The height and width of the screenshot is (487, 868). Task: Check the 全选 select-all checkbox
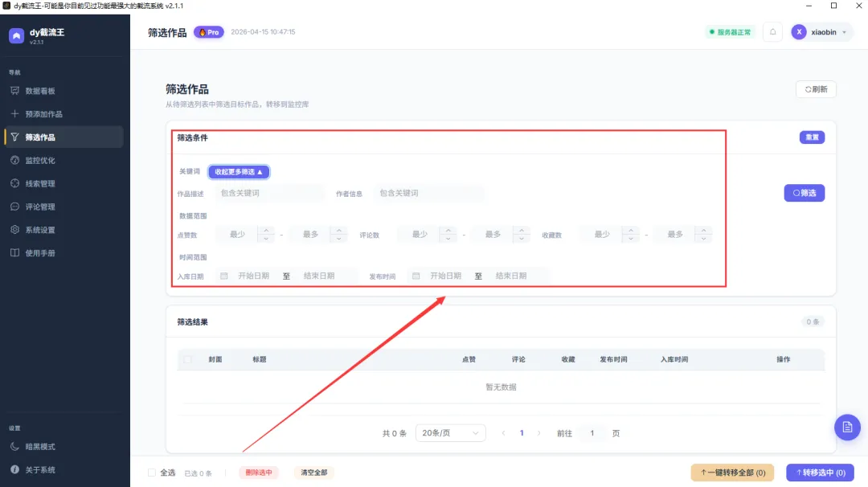(151, 473)
